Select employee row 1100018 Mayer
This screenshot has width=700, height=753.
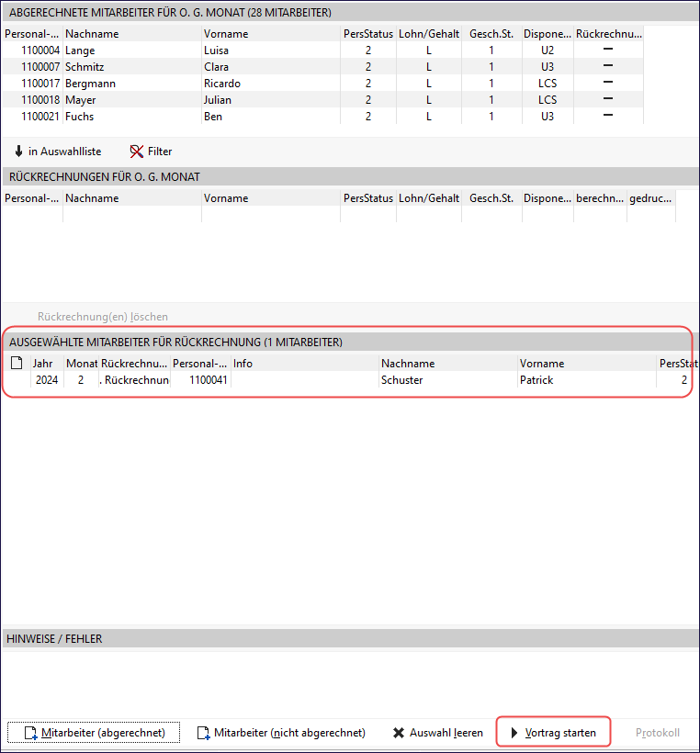click(x=322, y=100)
